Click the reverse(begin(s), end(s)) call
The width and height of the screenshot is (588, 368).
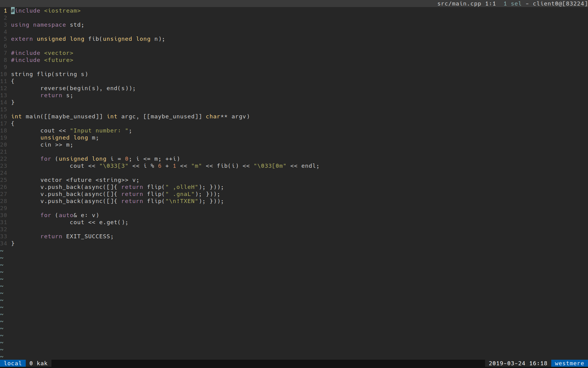click(x=88, y=88)
